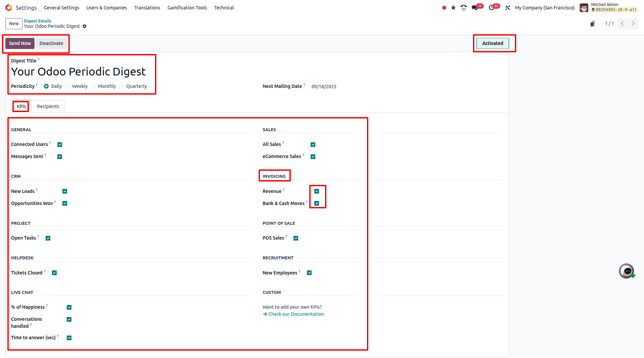Select Daily periodicity
The width and height of the screenshot is (644, 358).
[46, 86]
